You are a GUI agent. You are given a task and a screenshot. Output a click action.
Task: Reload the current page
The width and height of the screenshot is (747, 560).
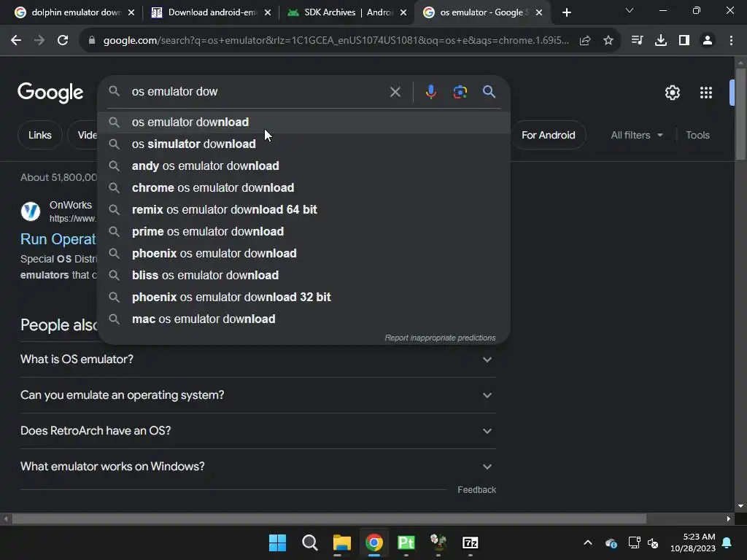pyautogui.click(x=63, y=41)
